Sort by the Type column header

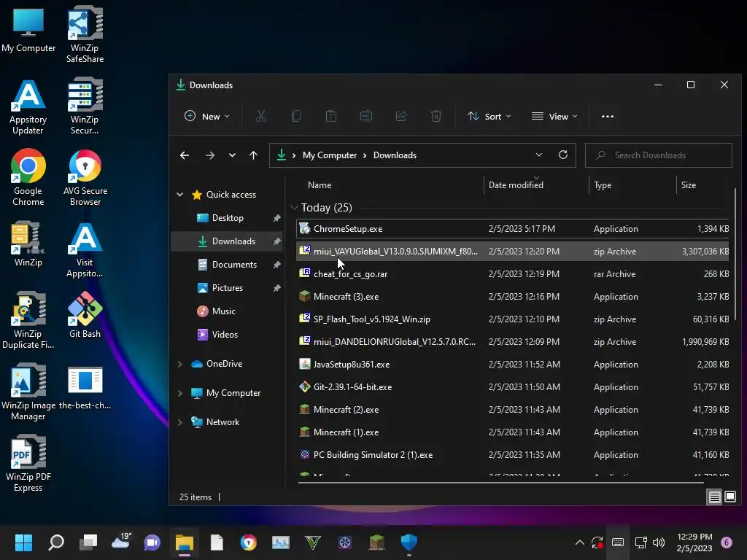click(x=603, y=185)
